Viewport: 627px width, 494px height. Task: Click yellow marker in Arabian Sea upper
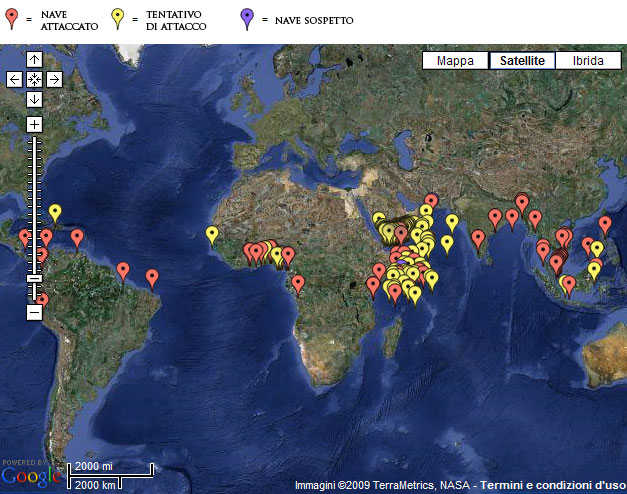(452, 222)
